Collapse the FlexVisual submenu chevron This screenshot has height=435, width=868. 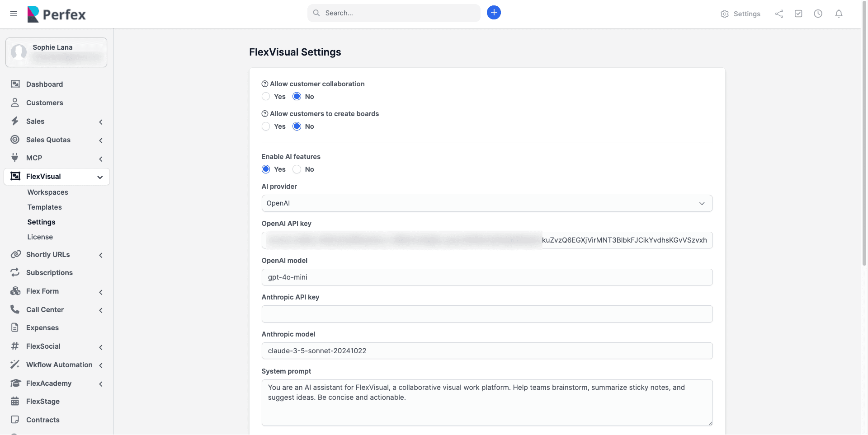[x=100, y=177]
